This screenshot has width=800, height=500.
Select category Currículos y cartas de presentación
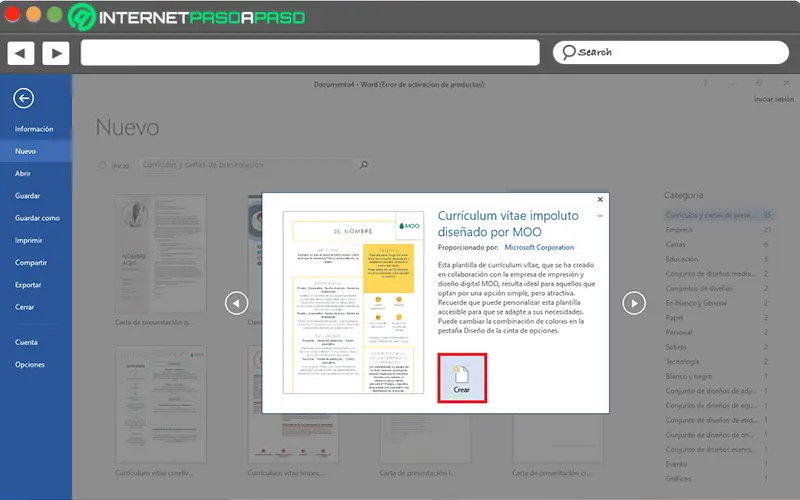click(x=718, y=215)
